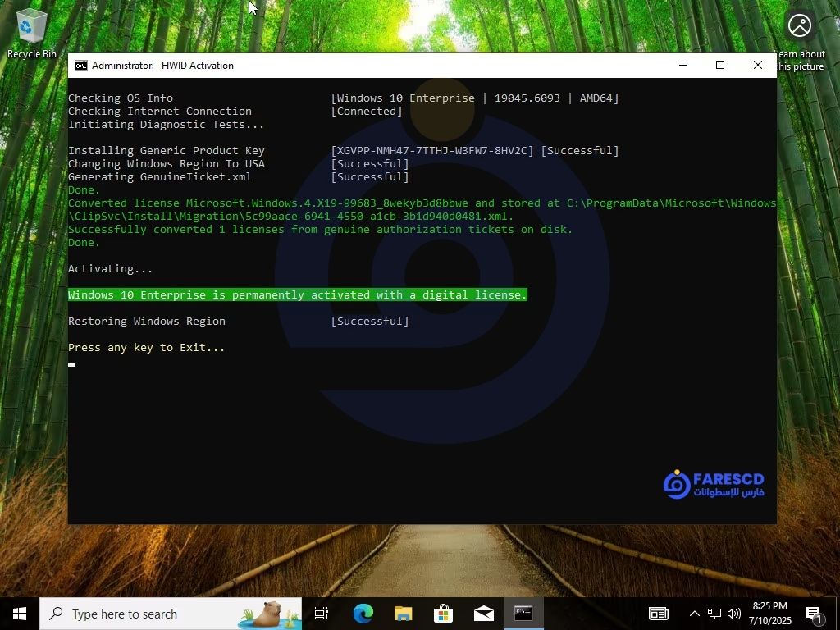Open the network status tray icon
The width and height of the screenshot is (840, 630).
714,614
